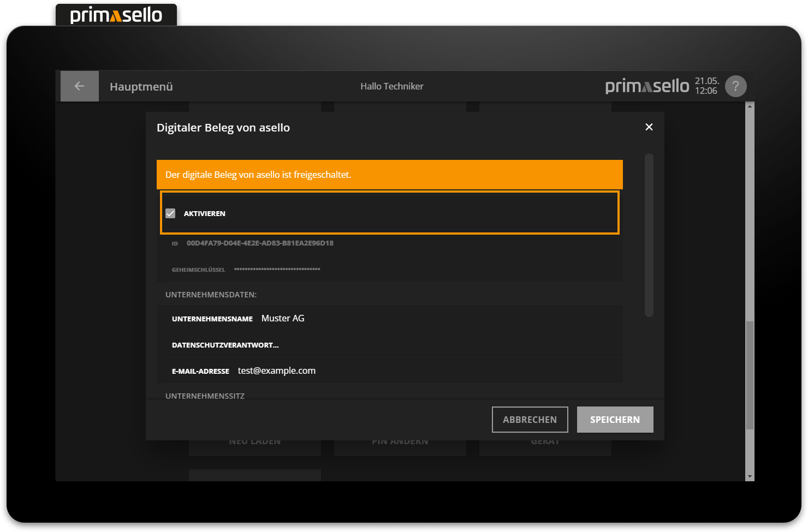The height and width of the screenshot is (532, 808).
Task: Click the primasello logo tab at top left
Action: point(116,15)
